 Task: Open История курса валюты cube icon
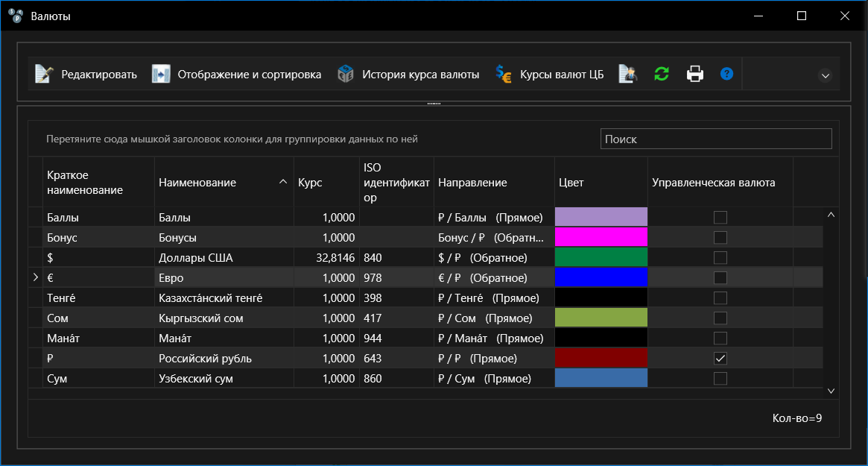[x=346, y=74]
